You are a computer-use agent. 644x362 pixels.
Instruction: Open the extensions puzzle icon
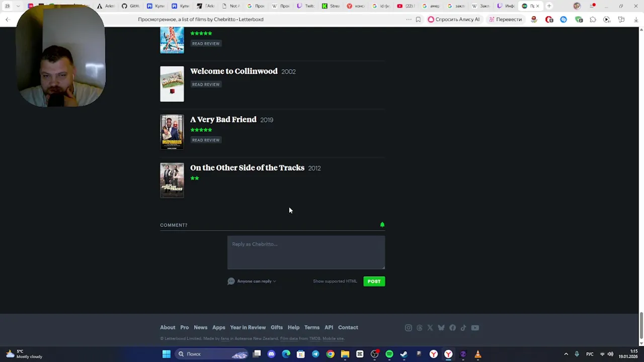click(x=593, y=20)
